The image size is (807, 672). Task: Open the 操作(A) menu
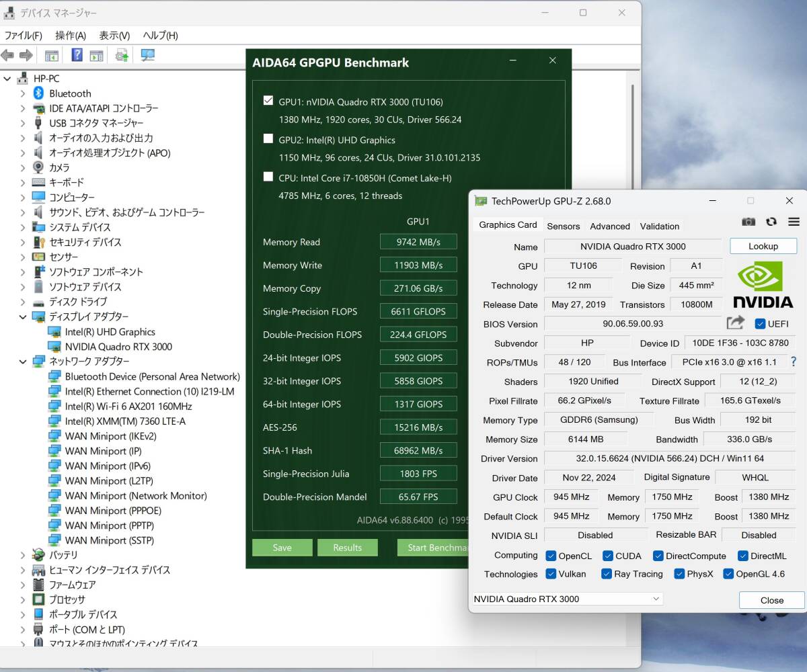coord(70,36)
